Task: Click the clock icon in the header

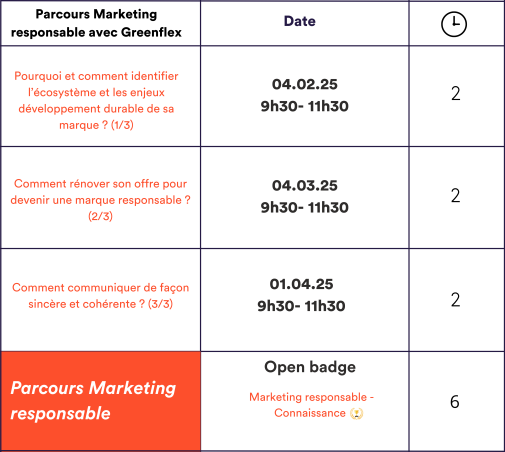Action: click(454, 24)
